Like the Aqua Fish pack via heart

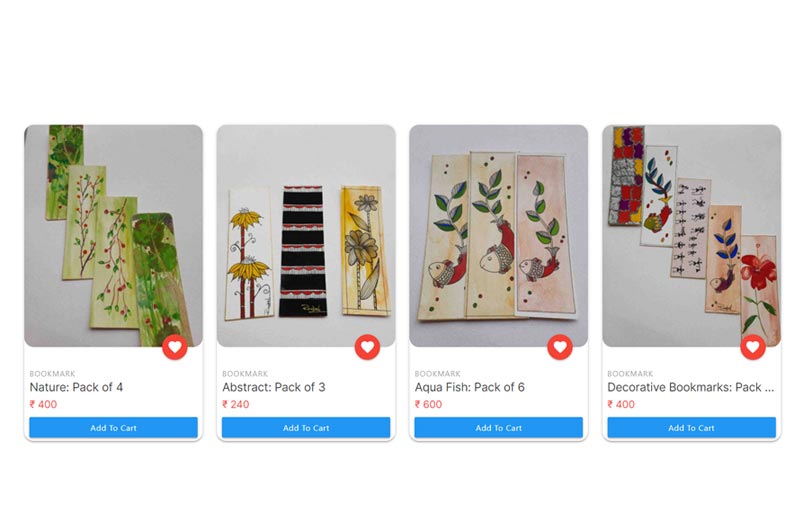pyautogui.click(x=560, y=347)
